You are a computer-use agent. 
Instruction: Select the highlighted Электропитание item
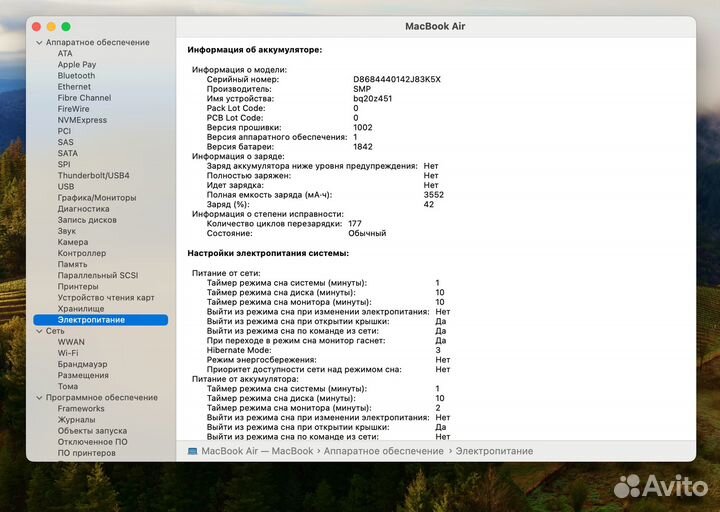point(91,320)
